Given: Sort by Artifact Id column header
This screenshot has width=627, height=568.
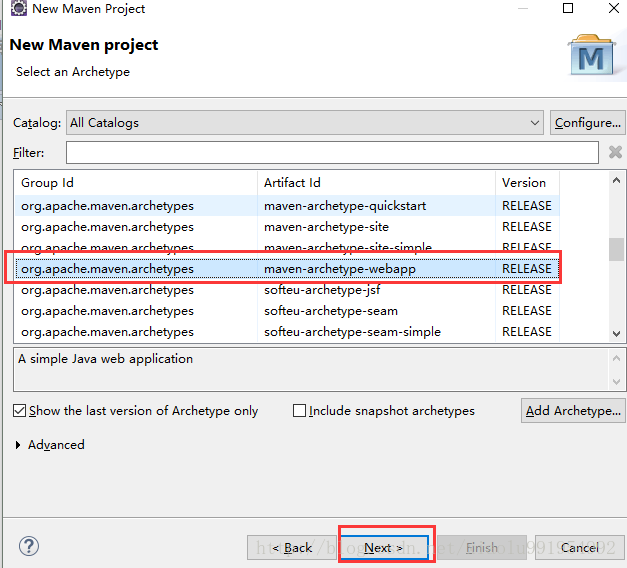Looking at the screenshot, I should click(376, 183).
